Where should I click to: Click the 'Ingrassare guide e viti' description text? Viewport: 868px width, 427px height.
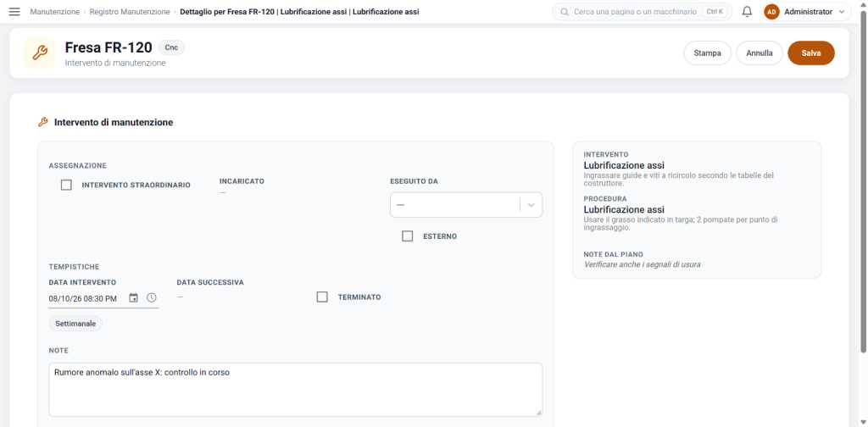coord(679,180)
